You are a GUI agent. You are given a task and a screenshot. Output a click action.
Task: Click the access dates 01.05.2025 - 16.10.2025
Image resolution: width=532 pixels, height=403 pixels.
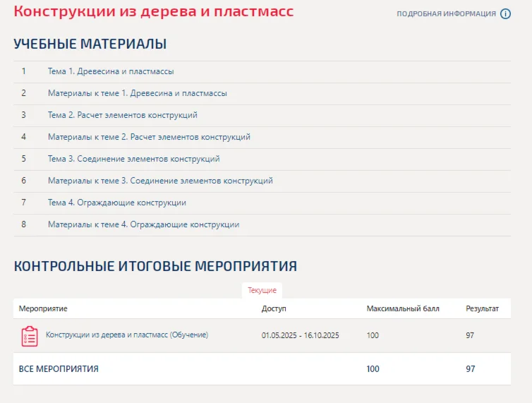301,335
